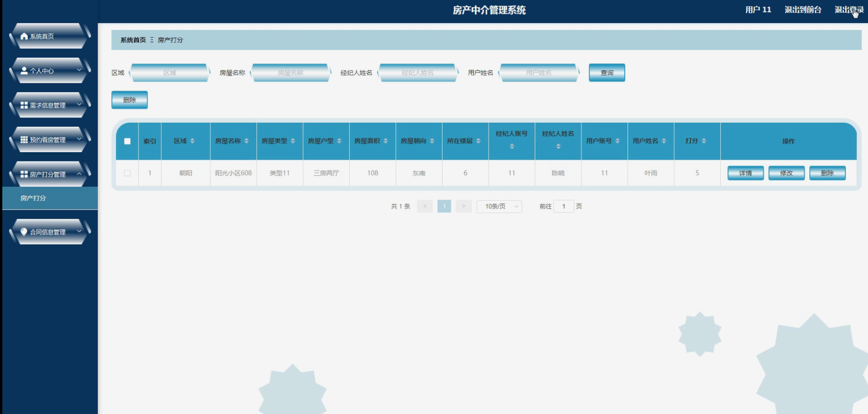Click the 叶雨 user name cell
868x414 pixels.
click(x=651, y=173)
